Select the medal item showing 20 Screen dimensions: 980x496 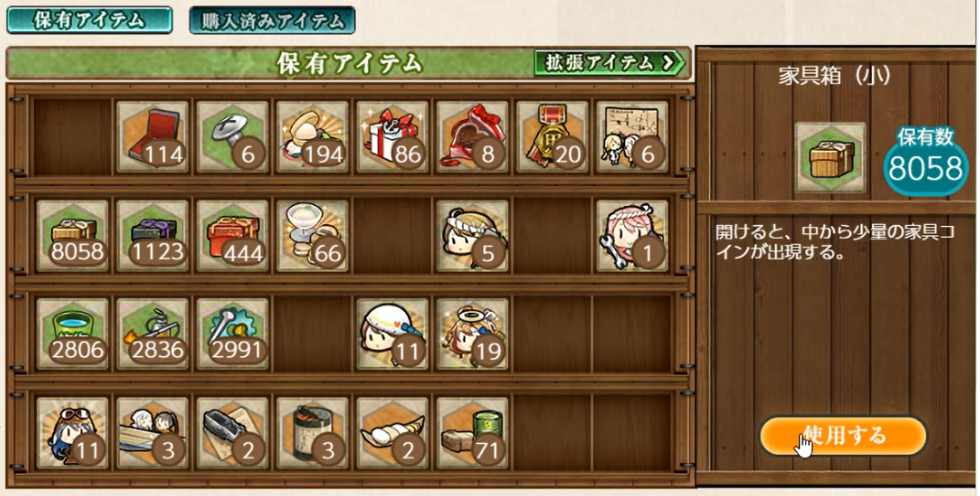click(x=553, y=136)
